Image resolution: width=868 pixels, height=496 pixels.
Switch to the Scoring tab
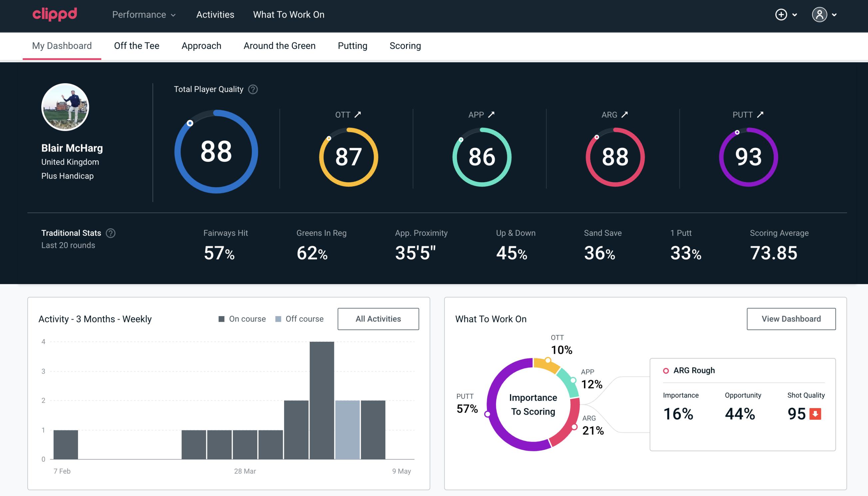click(405, 45)
